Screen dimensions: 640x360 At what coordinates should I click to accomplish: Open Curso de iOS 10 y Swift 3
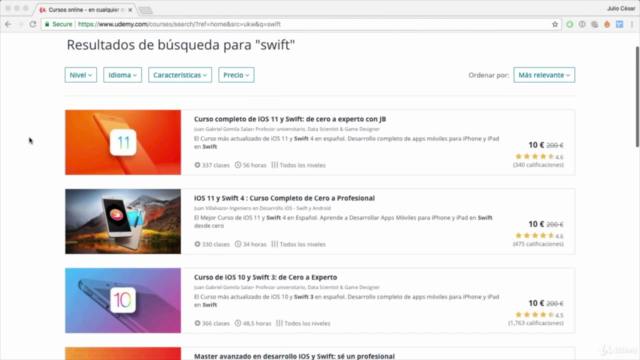(265, 277)
